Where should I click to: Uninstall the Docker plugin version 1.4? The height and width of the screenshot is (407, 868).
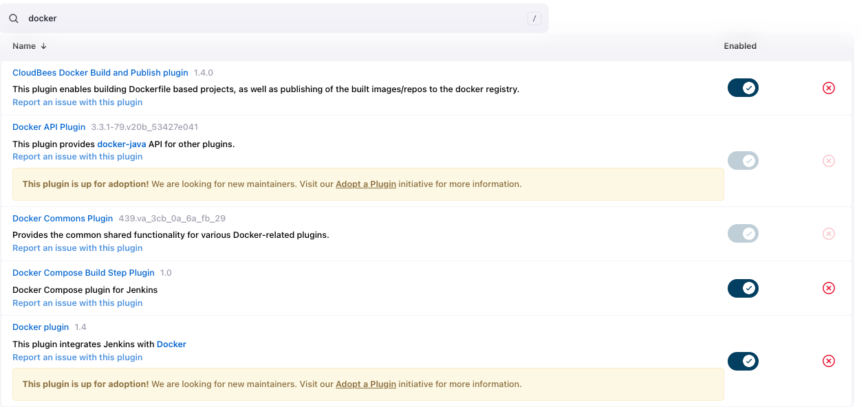pyautogui.click(x=829, y=361)
